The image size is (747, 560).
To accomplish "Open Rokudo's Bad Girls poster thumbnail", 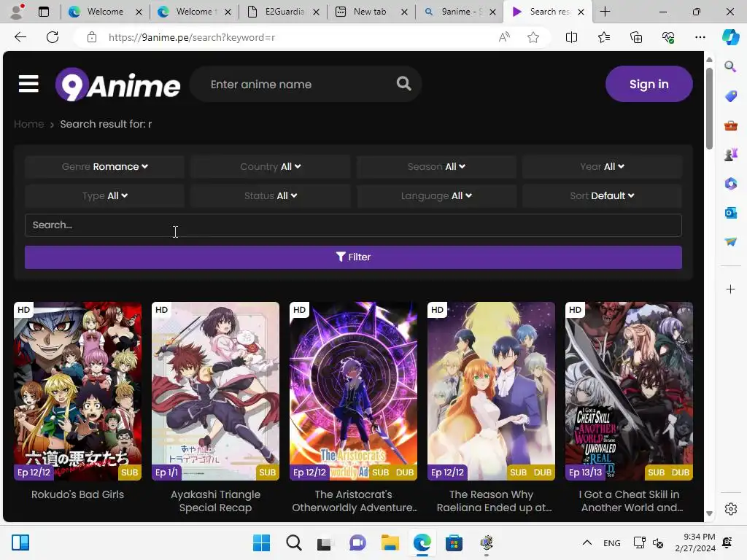I will point(77,391).
